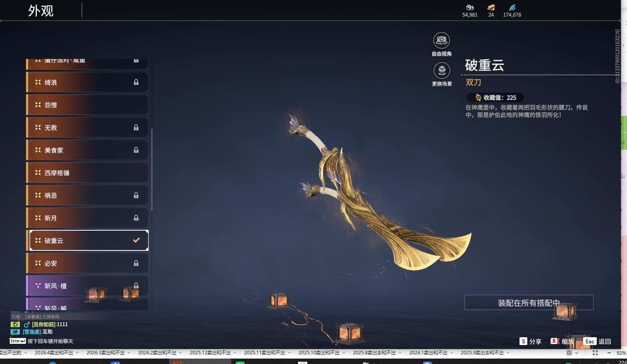Open dropdown arrow on 2025.9卖出去和不出 tab
The width and height of the screenshot is (627, 364).
(508, 353)
